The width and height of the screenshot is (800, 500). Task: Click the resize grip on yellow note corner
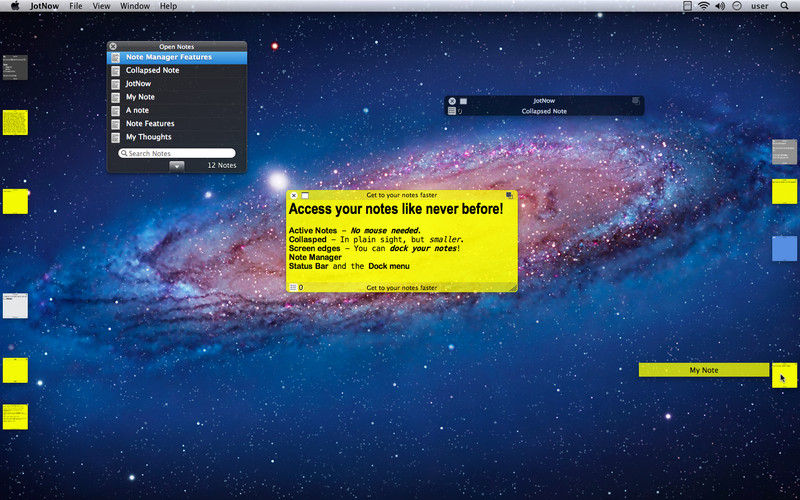pyautogui.click(x=512, y=288)
